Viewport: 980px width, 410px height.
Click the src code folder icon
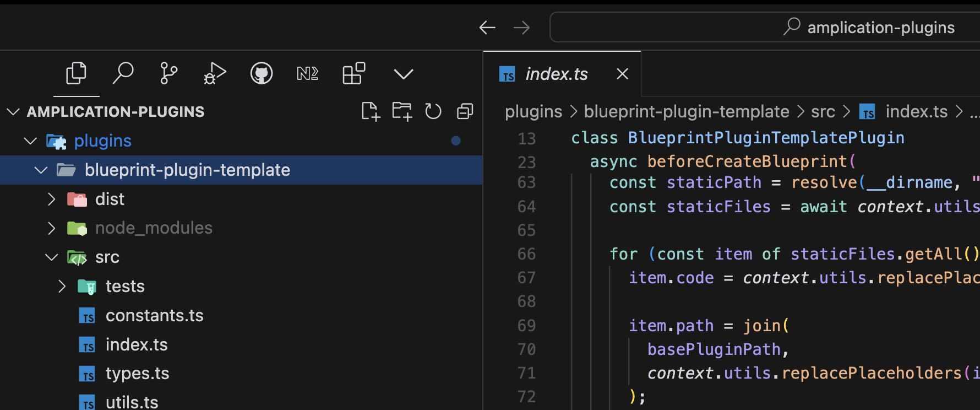(77, 257)
